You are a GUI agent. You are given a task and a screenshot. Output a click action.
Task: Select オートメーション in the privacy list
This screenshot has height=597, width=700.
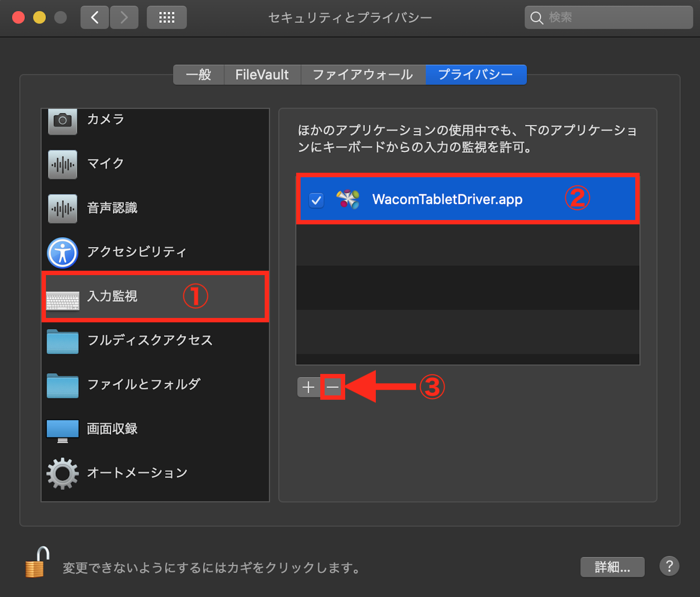(155, 473)
